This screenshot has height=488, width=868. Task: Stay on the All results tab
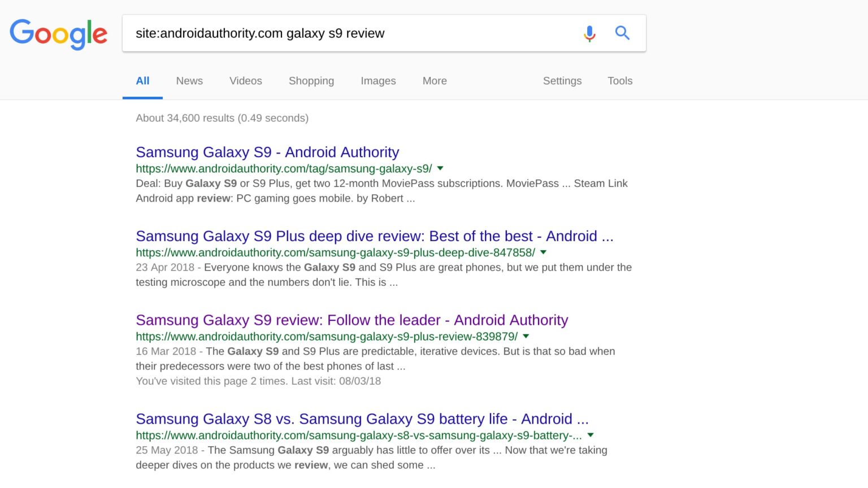(142, 81)
